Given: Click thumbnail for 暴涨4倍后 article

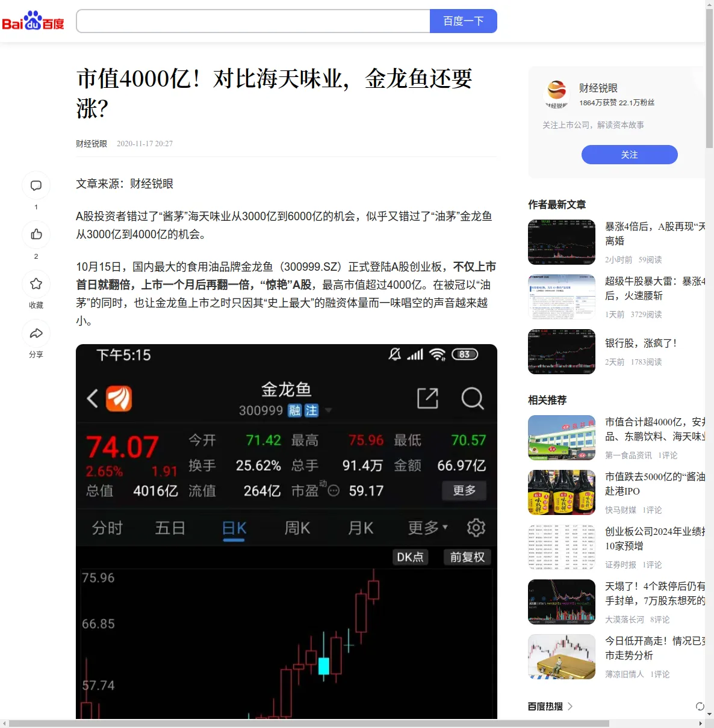Looking at the screenshot, I should [x=562, y=242].
